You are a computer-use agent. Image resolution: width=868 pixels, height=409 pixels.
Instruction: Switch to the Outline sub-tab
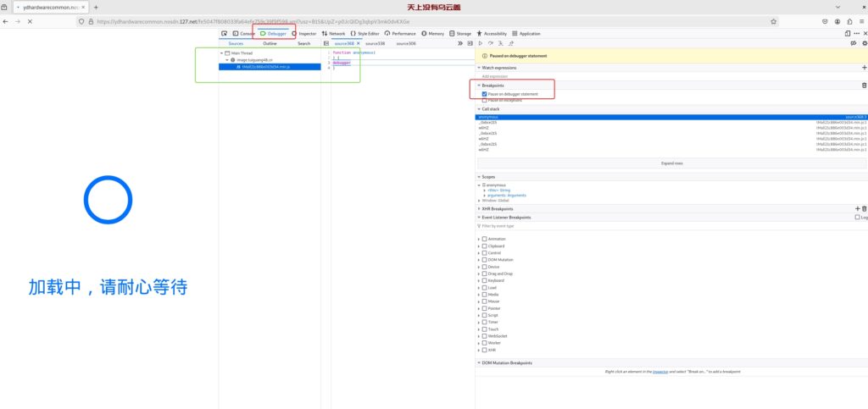[x=270, y=43]
